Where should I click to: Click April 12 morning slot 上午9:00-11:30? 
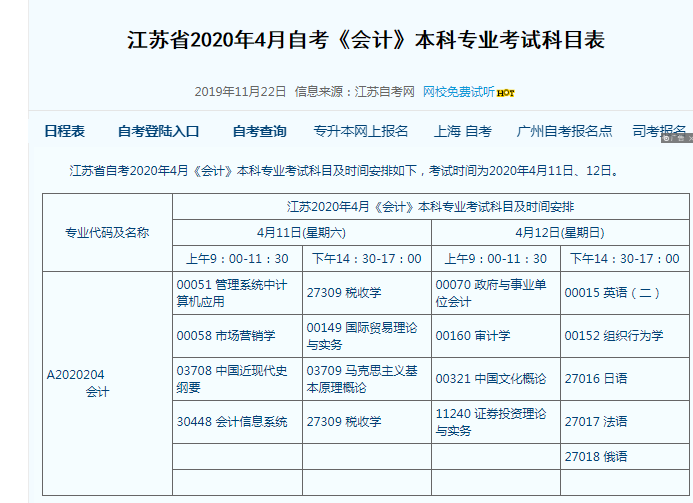point(495,259)
